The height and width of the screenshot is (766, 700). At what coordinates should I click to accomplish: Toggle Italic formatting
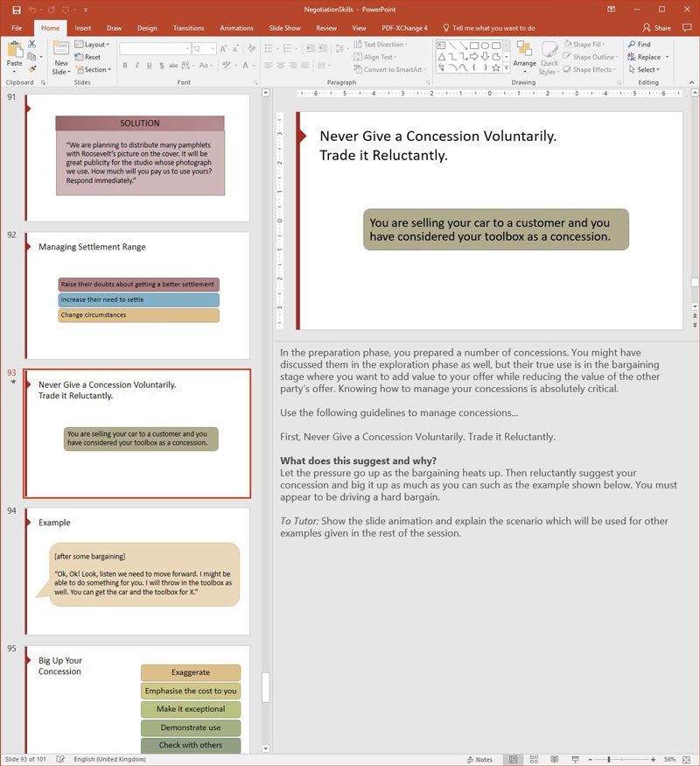click(137, 65)
